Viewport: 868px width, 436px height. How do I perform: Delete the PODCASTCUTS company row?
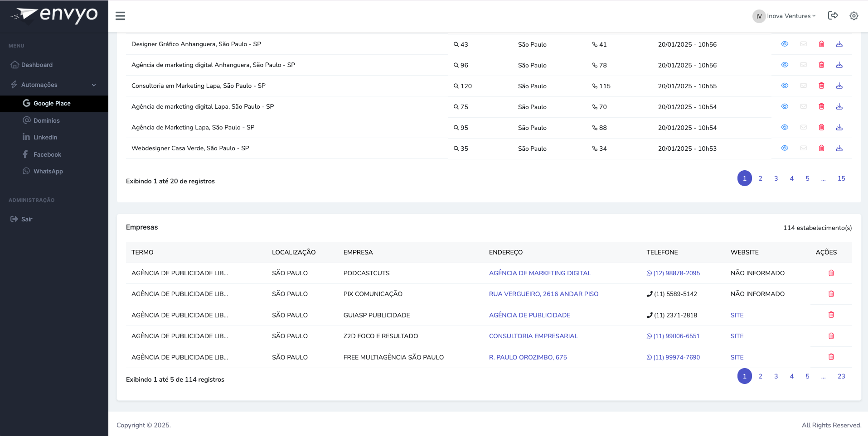tap(831, 273)
